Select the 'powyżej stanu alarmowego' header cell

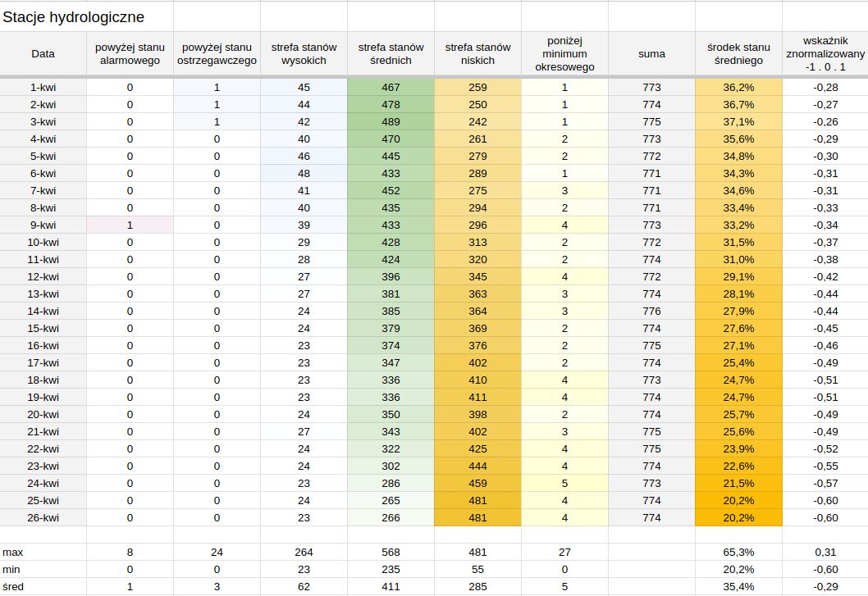130,54
